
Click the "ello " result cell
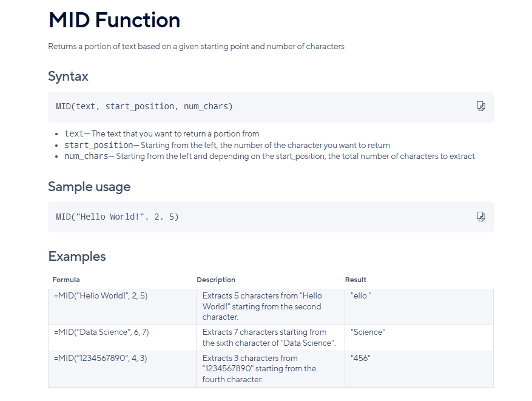(419, 307)
